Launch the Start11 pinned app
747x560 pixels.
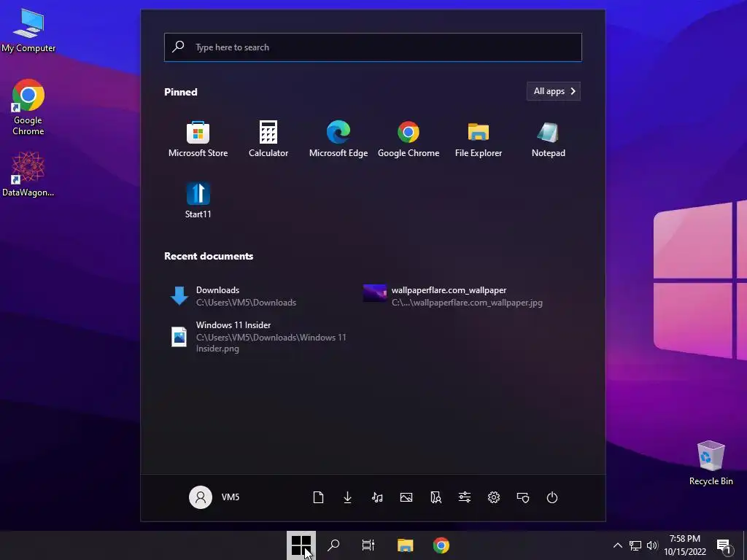[x=198, y=200]
